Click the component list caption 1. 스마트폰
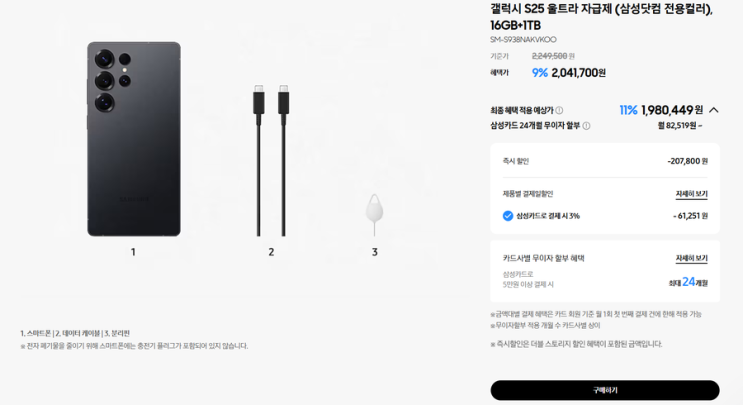This screenshot has height=405, width=743. point(36,333)
